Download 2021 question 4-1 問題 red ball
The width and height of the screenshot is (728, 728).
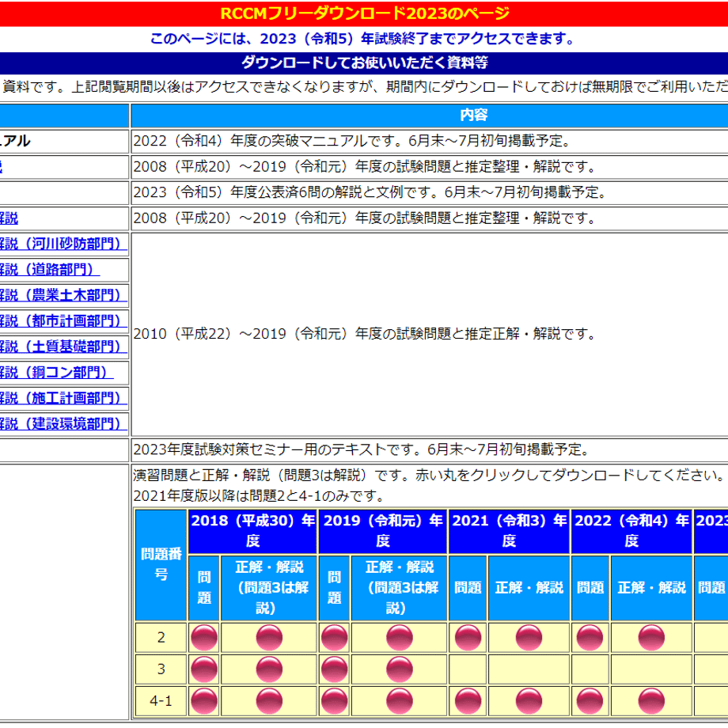tap(468, 701)
